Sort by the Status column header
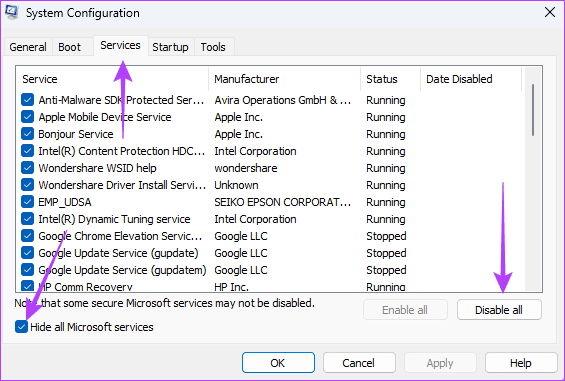This screenshot has height=381, width=565. point(390,79)
